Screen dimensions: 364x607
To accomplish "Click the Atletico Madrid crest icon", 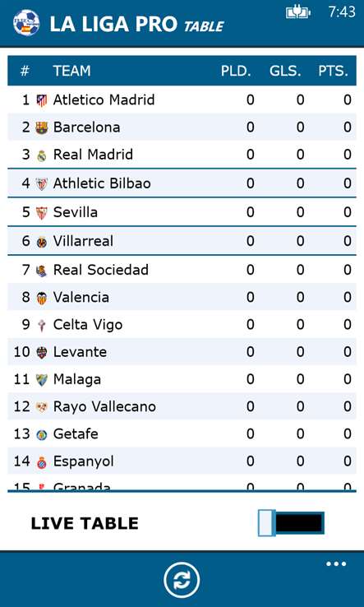I will [x=41, y=100].
